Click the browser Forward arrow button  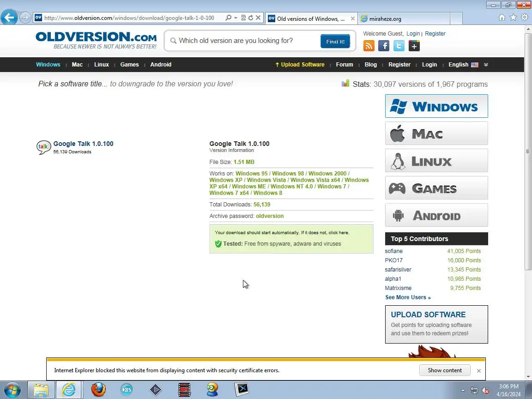pos(25,18)
